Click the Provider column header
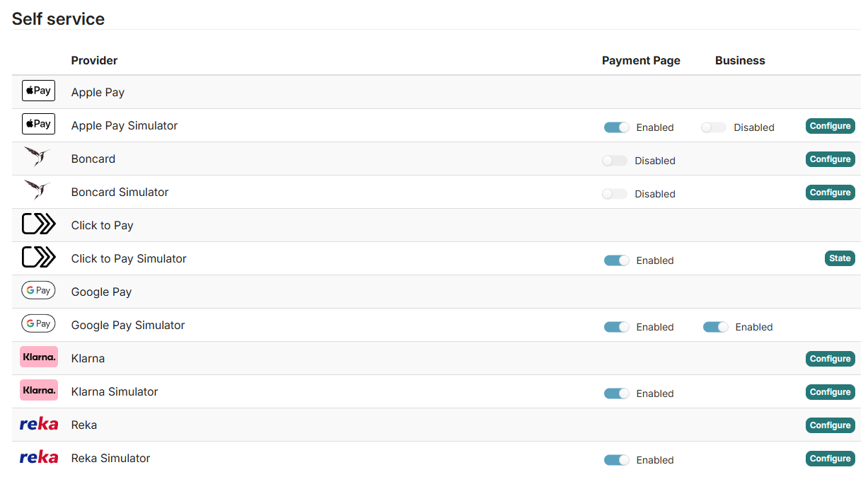Viewport: 868px width, 477px height. (94, 61)
